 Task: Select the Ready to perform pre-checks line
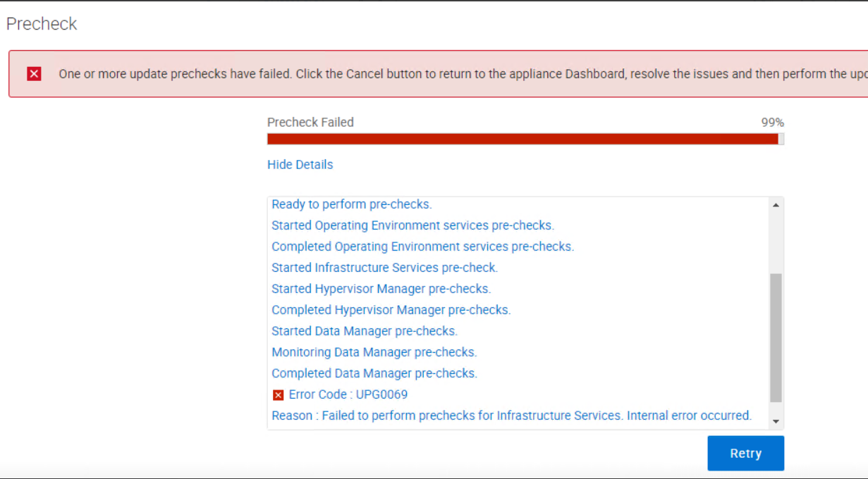[350, 204]
